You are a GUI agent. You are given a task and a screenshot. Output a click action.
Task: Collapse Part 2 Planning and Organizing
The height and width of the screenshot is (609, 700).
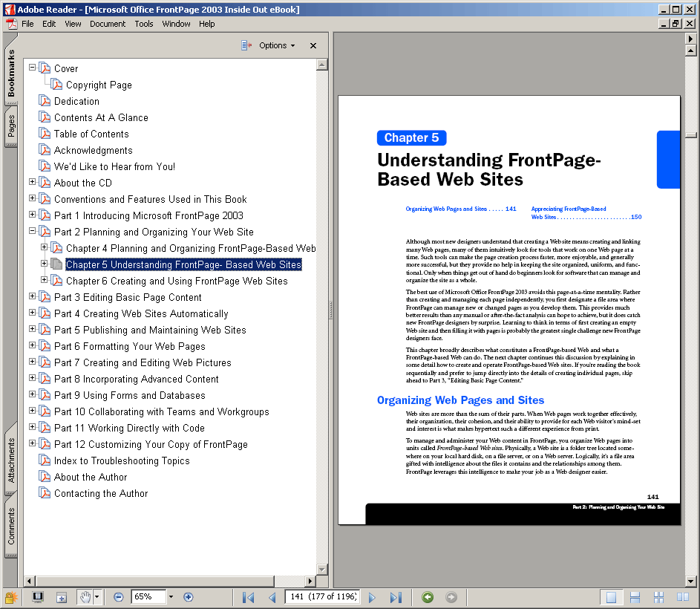pyautogui.click(x=32, y=231)
